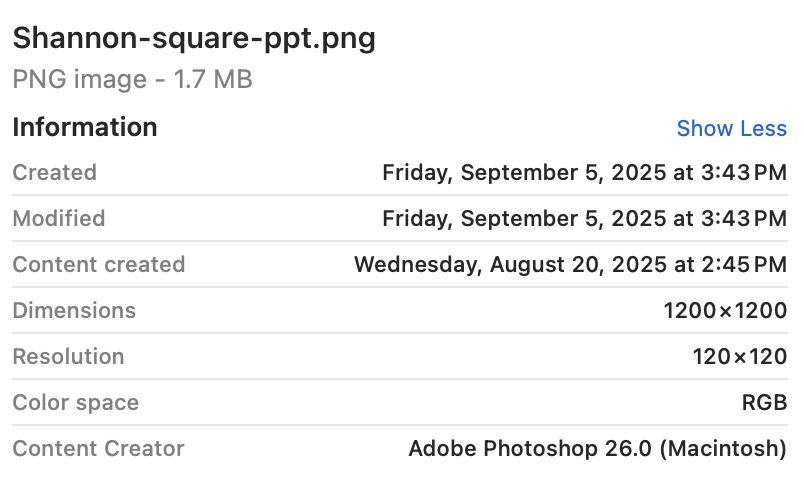Click the Show Less link
This screenshot has width=804, height=492.
click(x=731, y=129)
